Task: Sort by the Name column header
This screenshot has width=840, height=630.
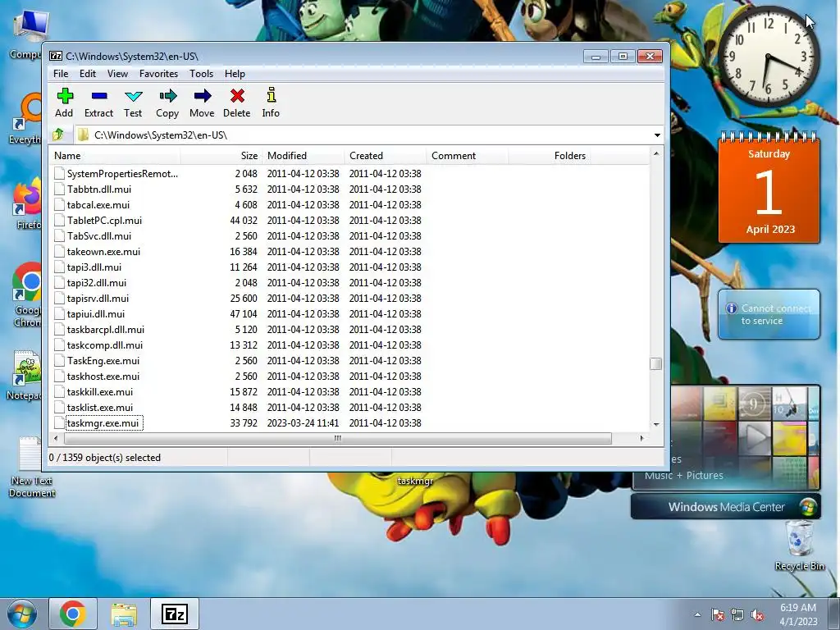Action: tap(115, 156)
